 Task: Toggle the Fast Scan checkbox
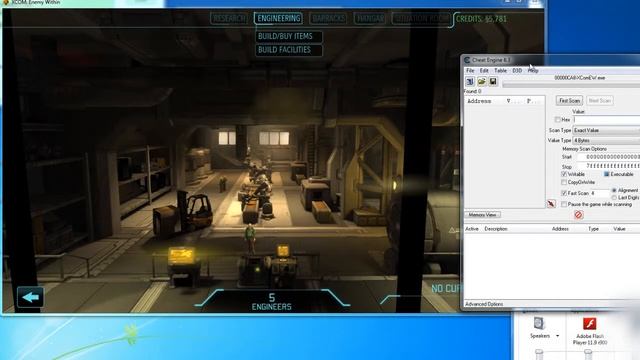click(x=564, y=193)
